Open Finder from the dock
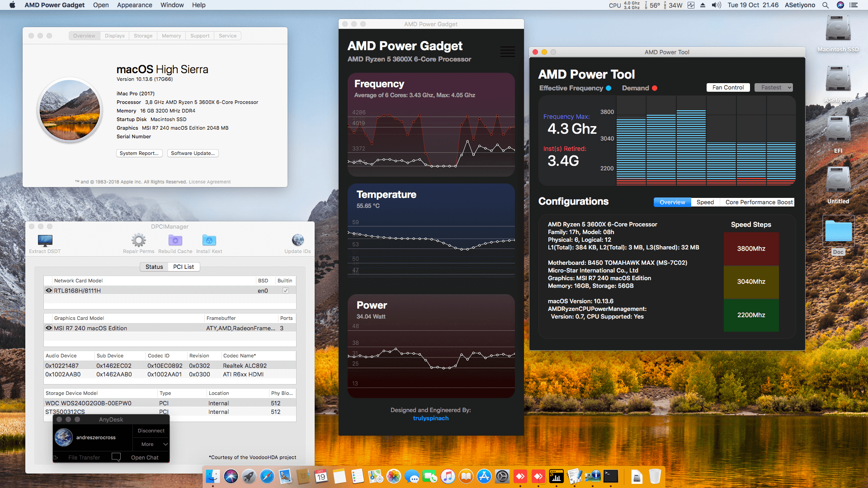This screenshot has height=488, width=868. click(213, 476)
